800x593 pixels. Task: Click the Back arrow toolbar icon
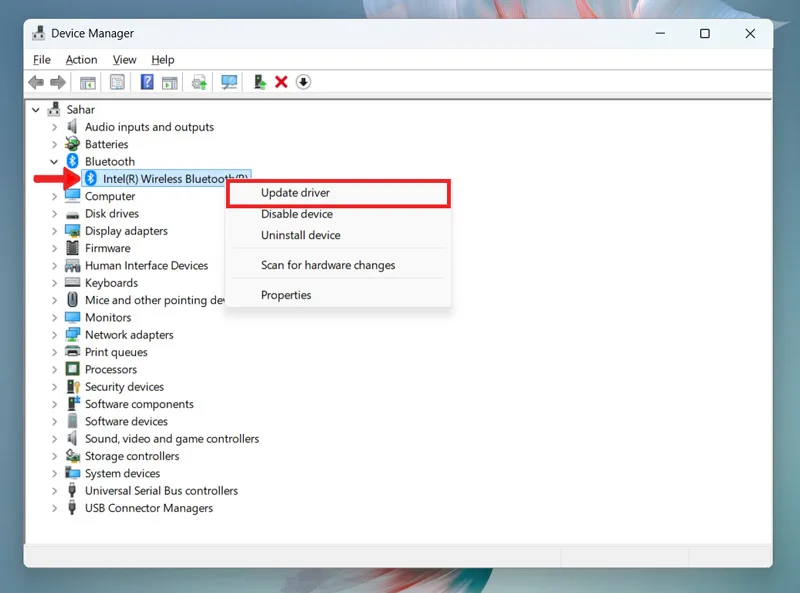point(36,82)
